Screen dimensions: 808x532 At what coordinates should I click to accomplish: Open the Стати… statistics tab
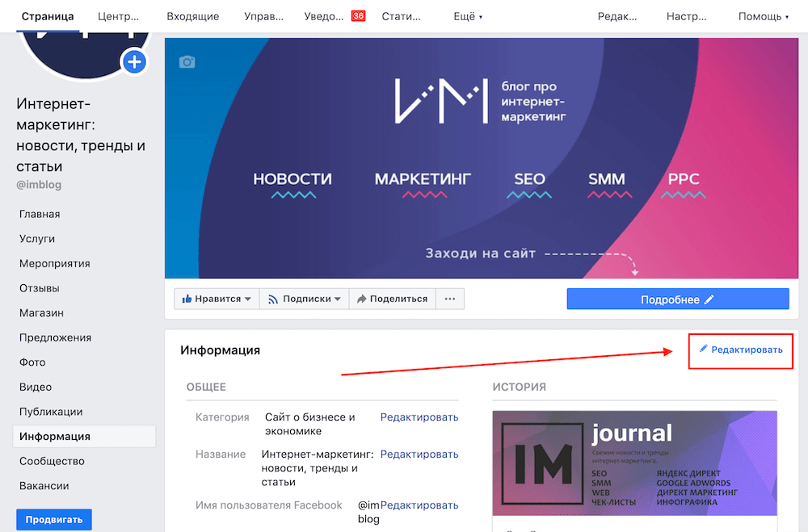coord(401,16)
